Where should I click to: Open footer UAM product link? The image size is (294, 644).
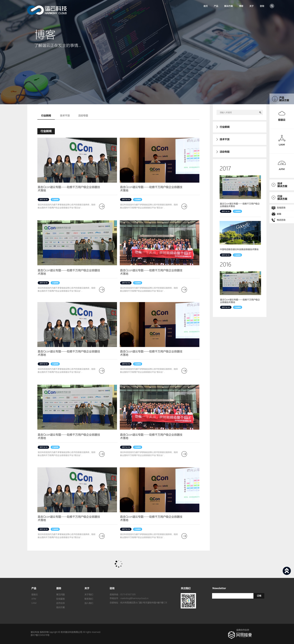point(34,603)
